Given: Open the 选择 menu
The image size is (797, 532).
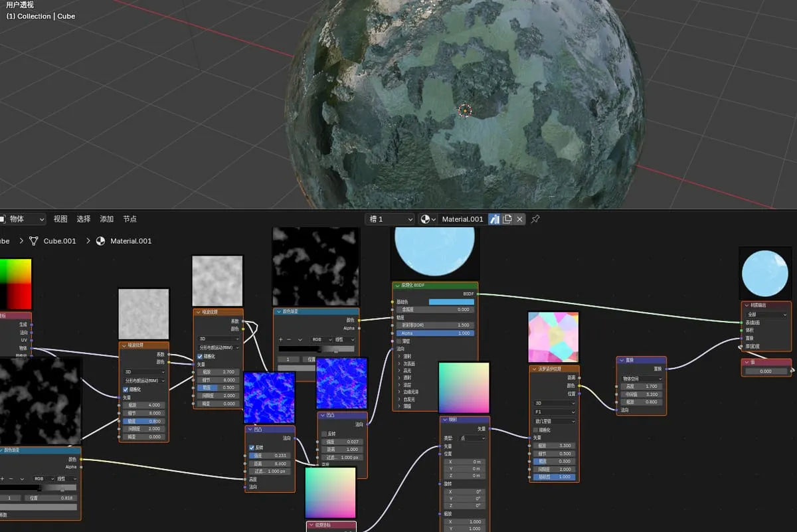Looking at the screenshot, I should tap(84, 219).
